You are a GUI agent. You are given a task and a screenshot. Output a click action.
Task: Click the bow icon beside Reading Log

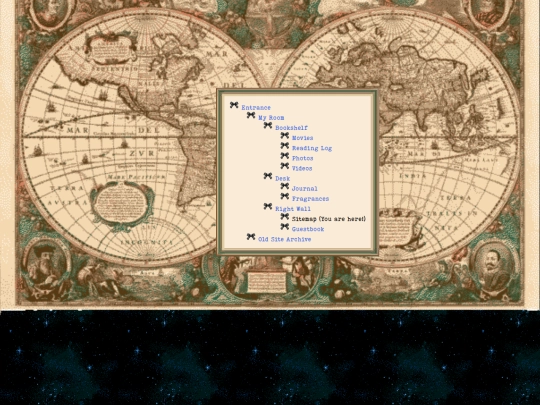(x=285, y=146)
